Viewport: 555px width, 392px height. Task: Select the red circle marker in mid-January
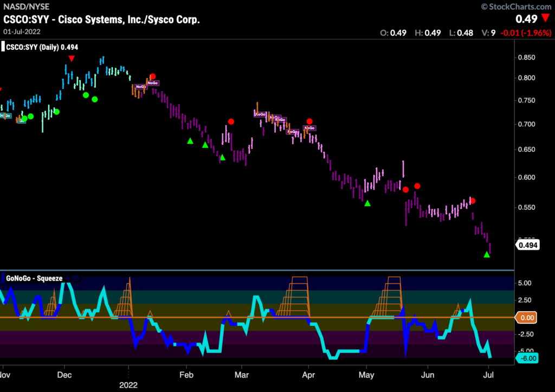pos(152,76)
